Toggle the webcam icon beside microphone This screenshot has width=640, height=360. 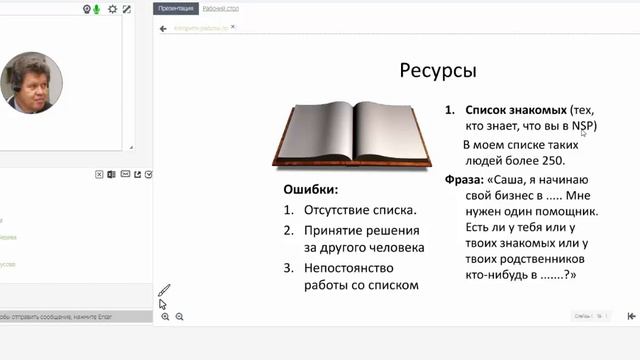click(87, 9)
